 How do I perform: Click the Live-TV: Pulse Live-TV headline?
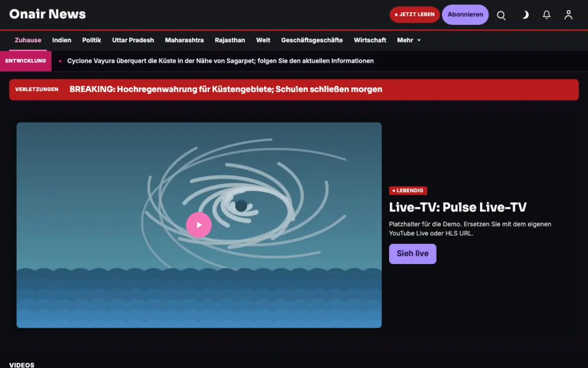click(x=458, y=207)
